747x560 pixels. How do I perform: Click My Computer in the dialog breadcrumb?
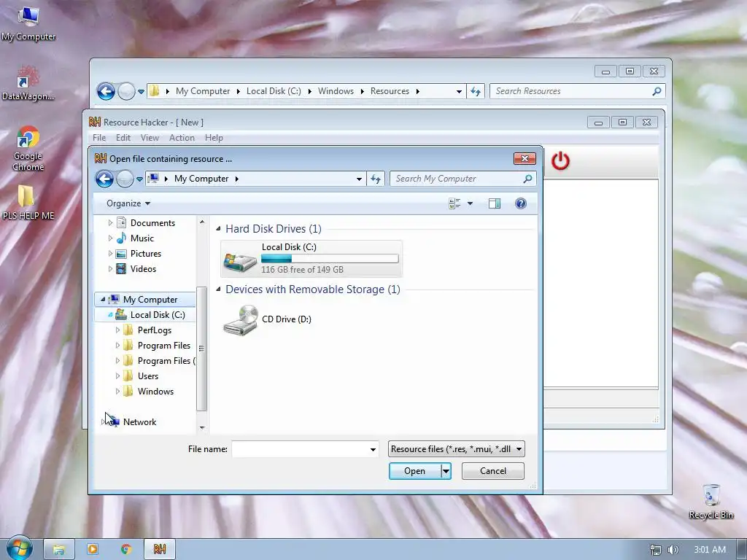pyautogui.click(x=201, y=179)
